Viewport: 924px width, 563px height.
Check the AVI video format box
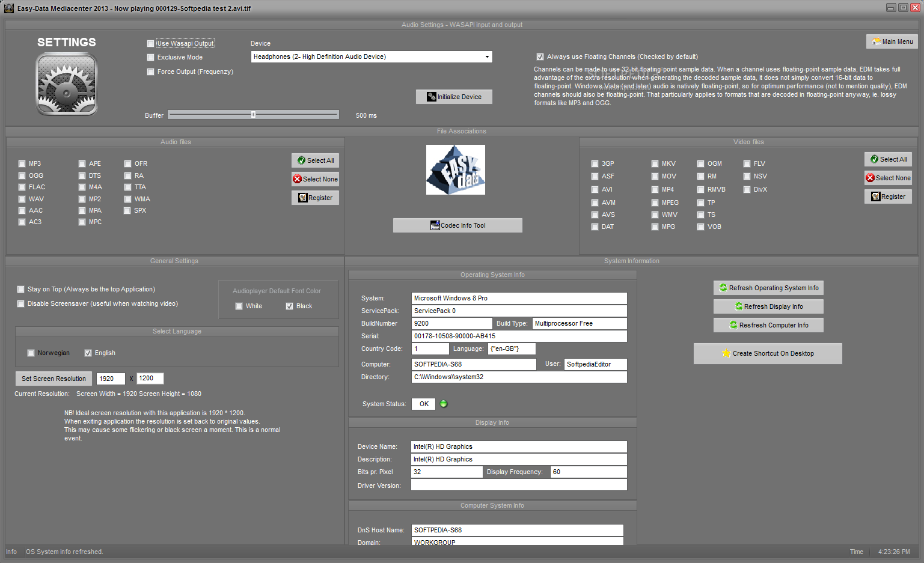point(595,189)
